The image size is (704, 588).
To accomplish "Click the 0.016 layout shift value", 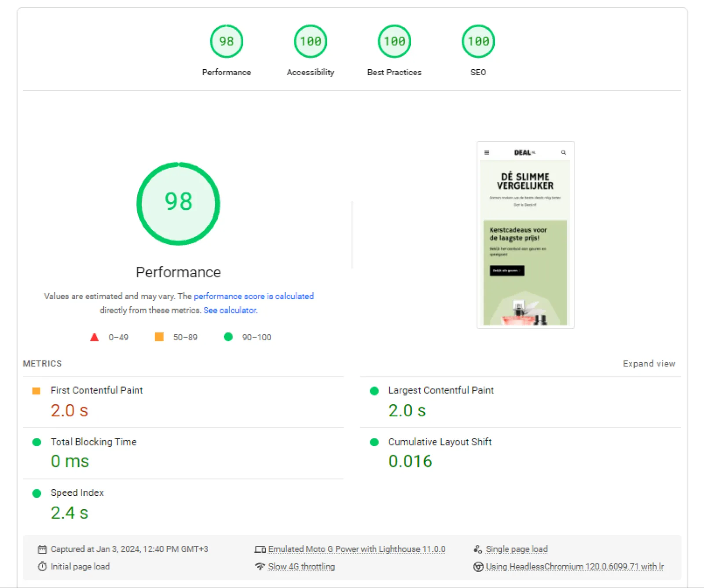I will 411,461.
